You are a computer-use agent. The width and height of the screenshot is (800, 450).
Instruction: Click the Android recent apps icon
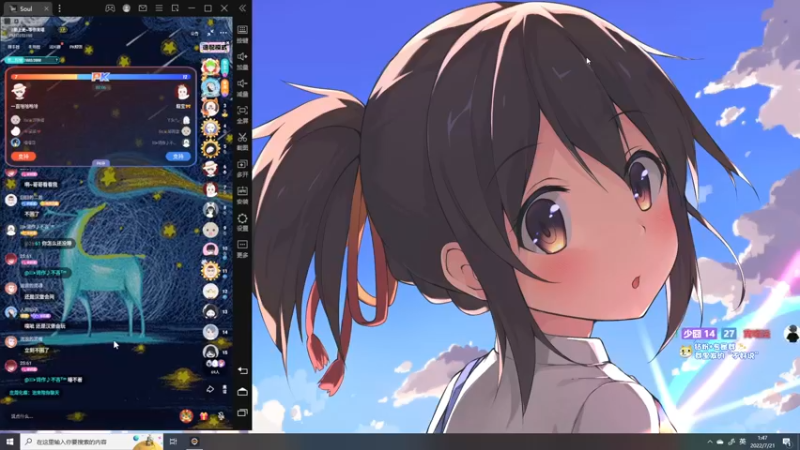(x=243, y=412)
